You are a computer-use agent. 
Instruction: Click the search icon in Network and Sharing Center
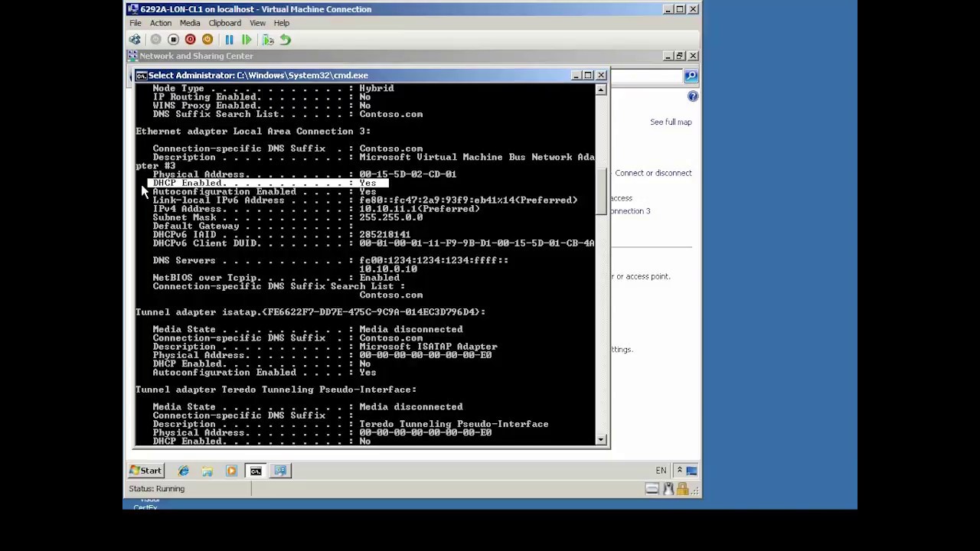[x=691, y=76]
